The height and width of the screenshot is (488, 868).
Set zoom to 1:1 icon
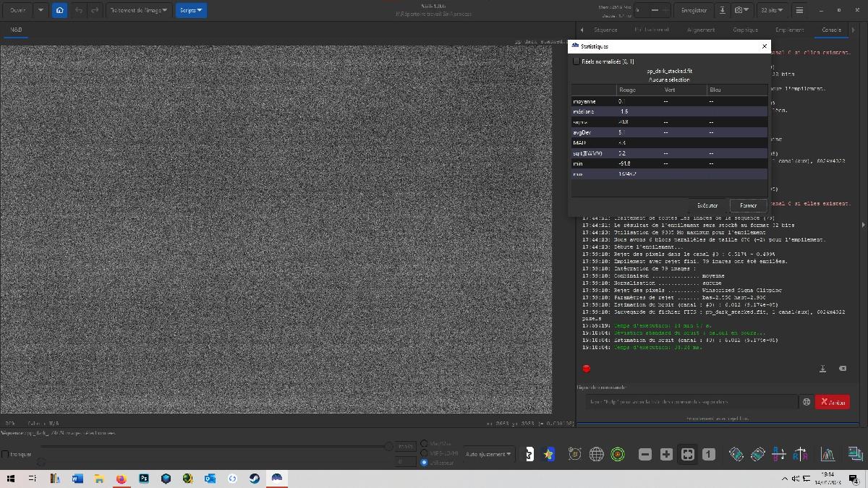[709, 454]
